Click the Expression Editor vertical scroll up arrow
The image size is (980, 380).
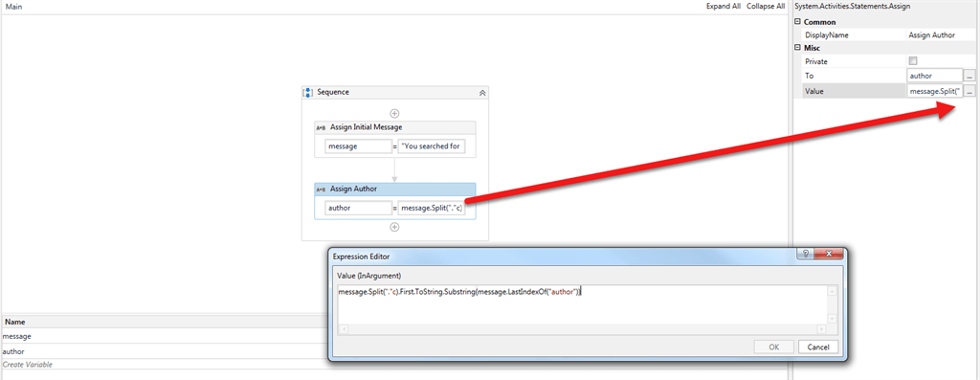pos(832,291)
